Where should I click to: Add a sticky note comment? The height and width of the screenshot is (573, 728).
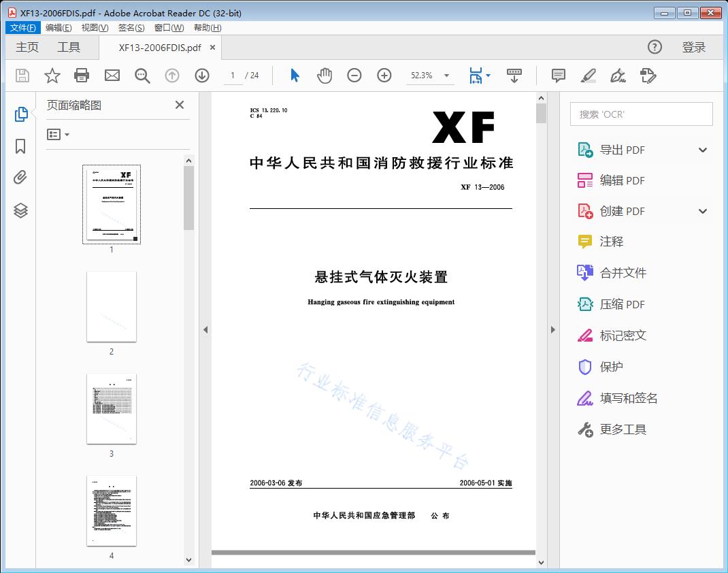(558, 76)
